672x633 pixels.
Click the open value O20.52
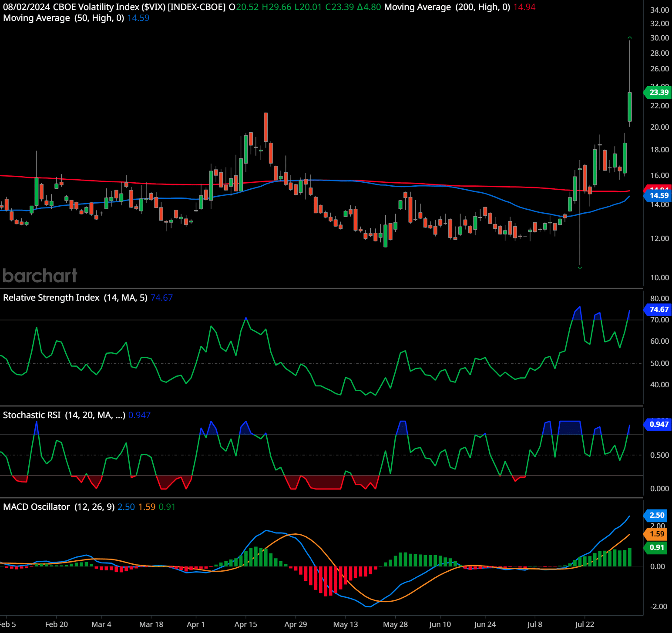click(x=243, y=7)
